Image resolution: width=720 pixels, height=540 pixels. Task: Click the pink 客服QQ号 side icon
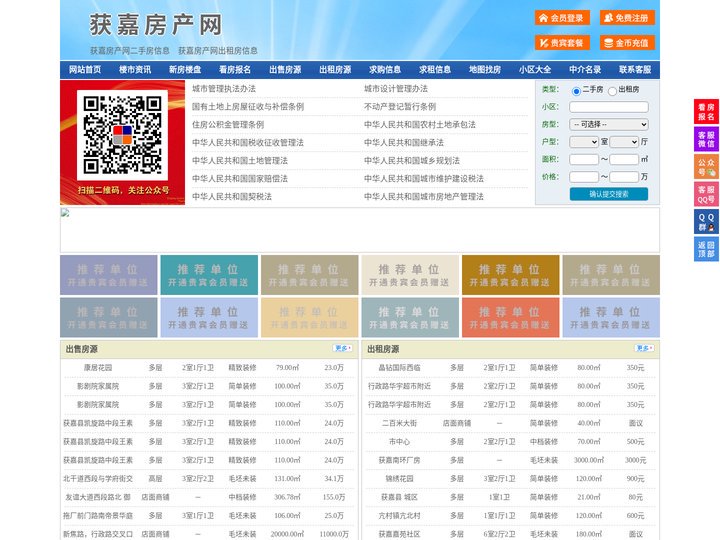point(706,194)
